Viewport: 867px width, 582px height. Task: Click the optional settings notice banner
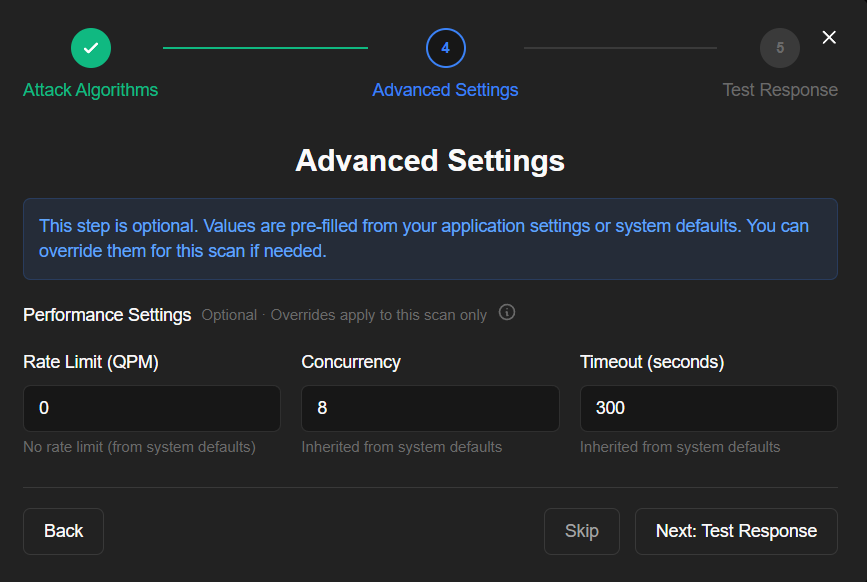pos(430,238)
